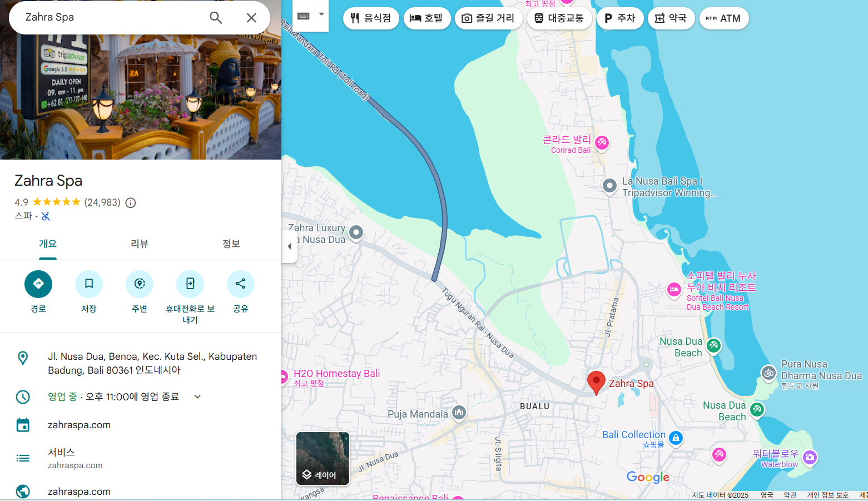Show 약국 pharmacies nearby
This screenshot has height=501, width=868.
click(671, 18)
